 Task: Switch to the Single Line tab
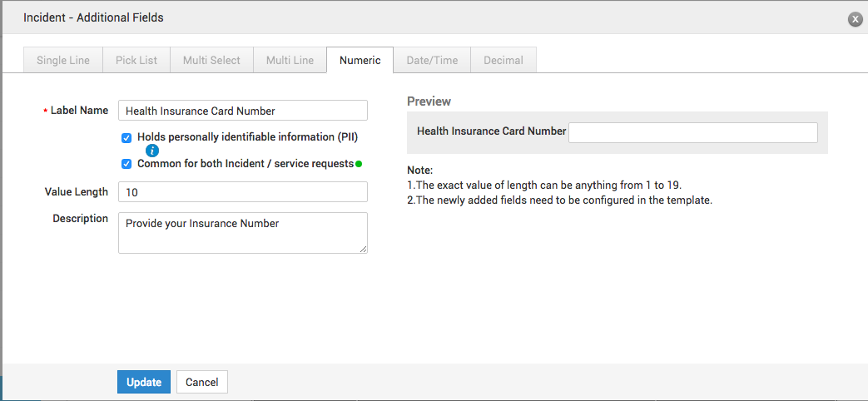coord(63,60)
